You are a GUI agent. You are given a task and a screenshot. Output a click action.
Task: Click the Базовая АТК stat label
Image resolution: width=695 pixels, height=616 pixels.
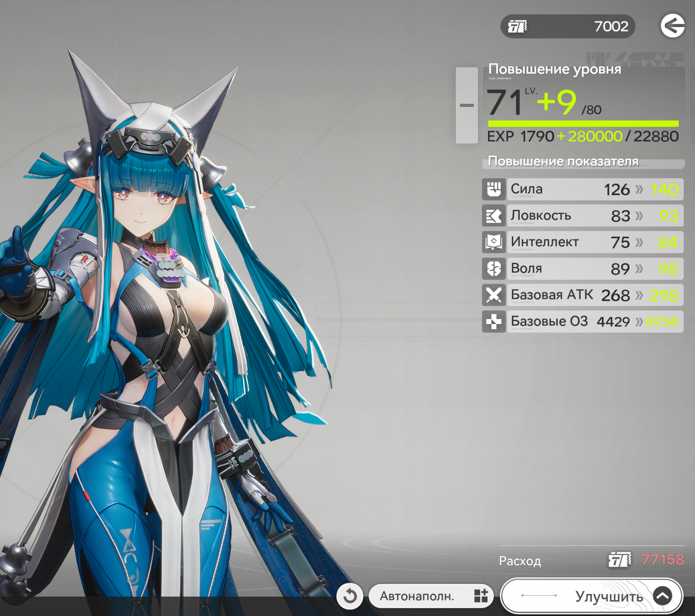click(552, 295)
